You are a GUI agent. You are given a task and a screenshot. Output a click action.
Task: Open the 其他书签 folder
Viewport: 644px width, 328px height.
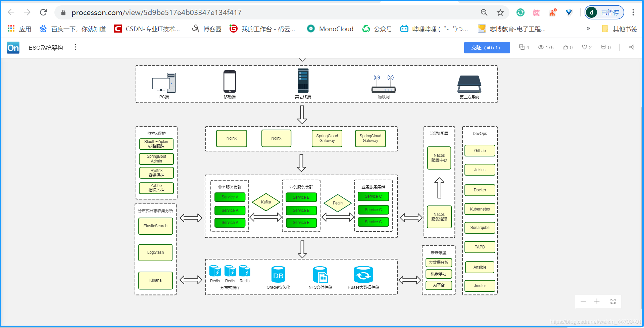619,29
